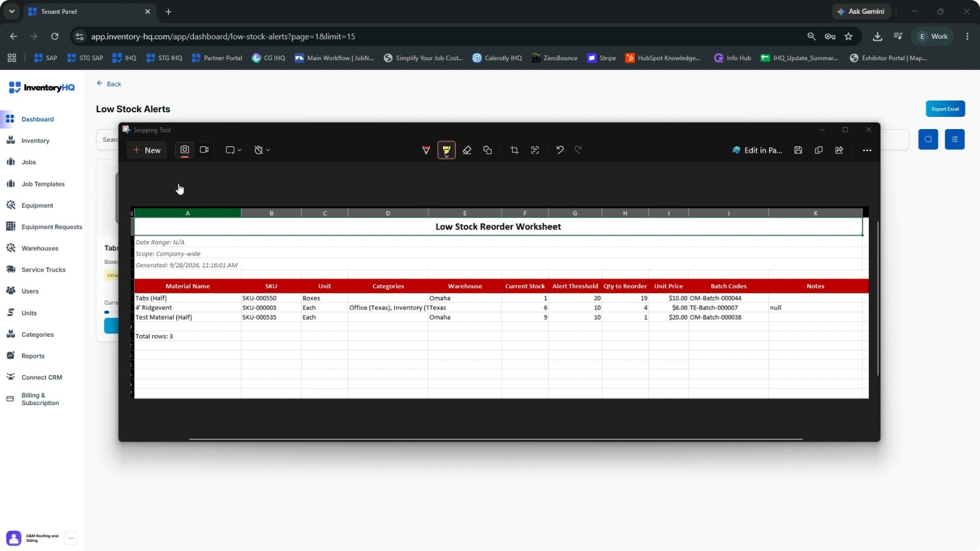Click the browser address bar URL

coord(223,36)
